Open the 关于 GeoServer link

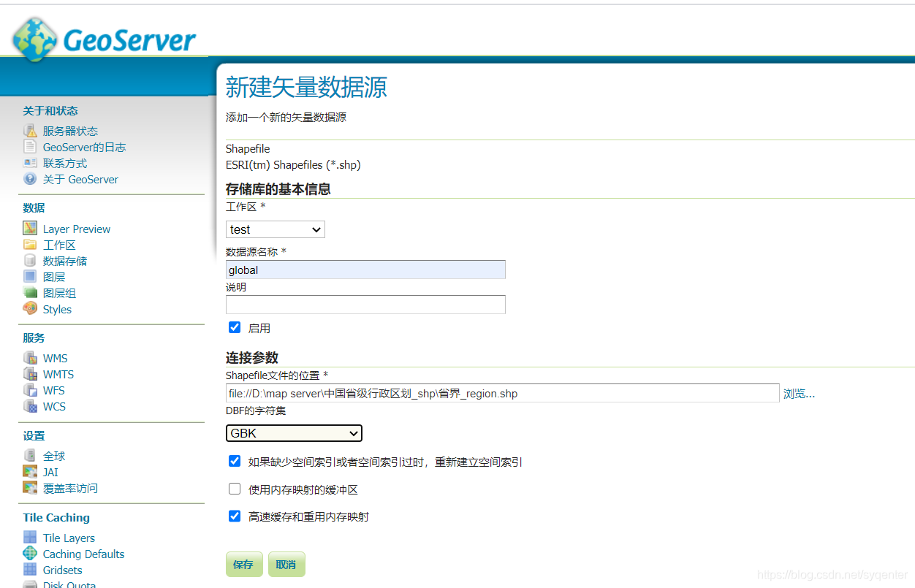pyautogui.click(x=80, y=179)
